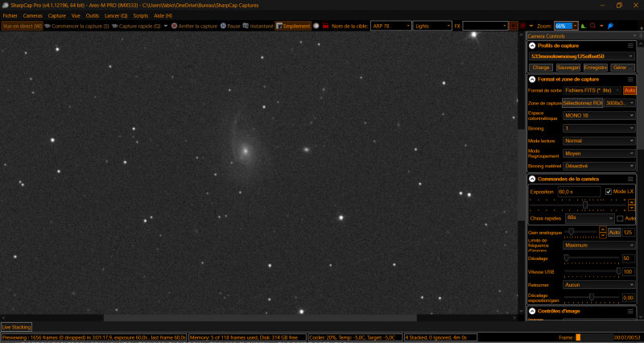Click the Vitesse USB slider
Screen dimensions: 644x343
pyautogui.click(x=592, y=271)
